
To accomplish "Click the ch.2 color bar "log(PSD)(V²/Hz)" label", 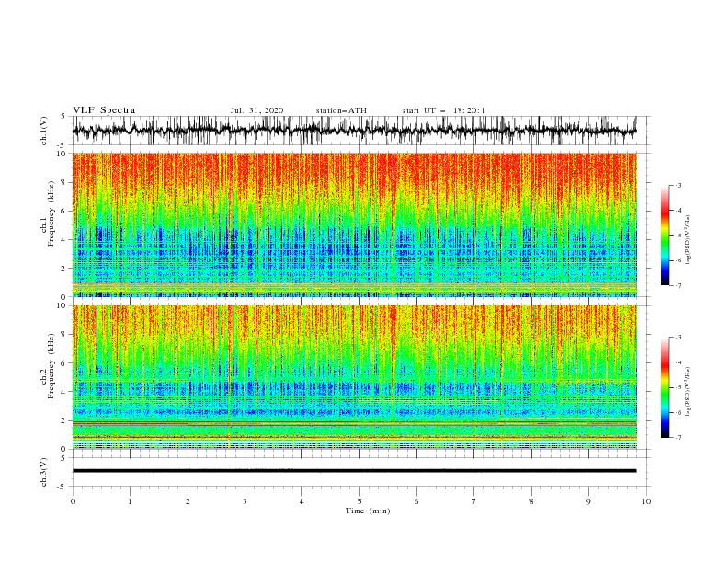I will click(688, 391).
